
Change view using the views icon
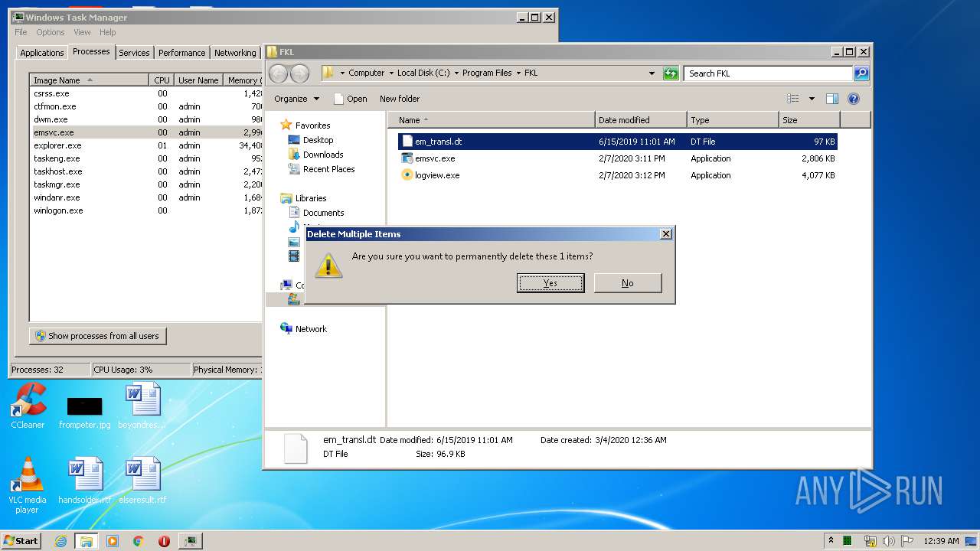793,99
